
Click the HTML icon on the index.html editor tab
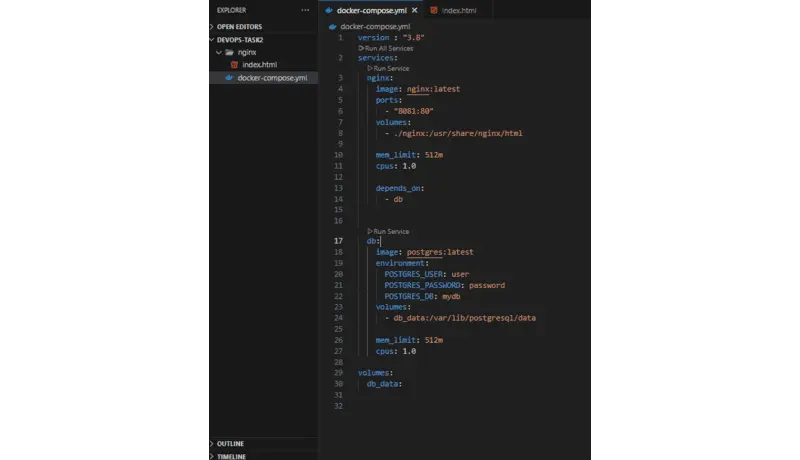[434, 10]
